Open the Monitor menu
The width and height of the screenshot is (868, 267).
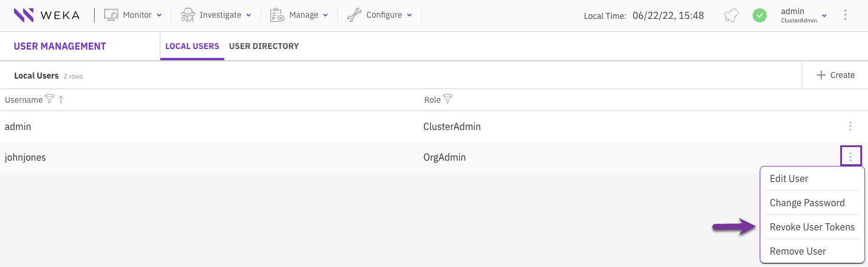pos(133,15)
